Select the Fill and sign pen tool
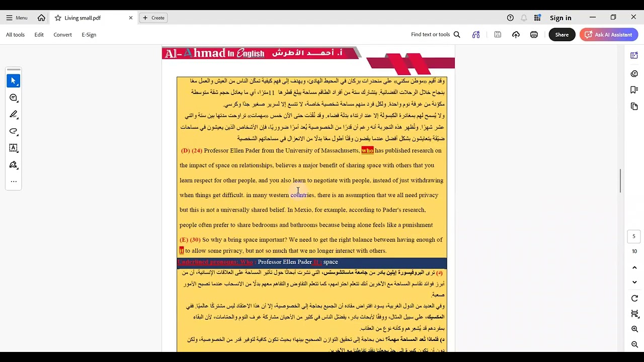644x362 pixels. 14,165
